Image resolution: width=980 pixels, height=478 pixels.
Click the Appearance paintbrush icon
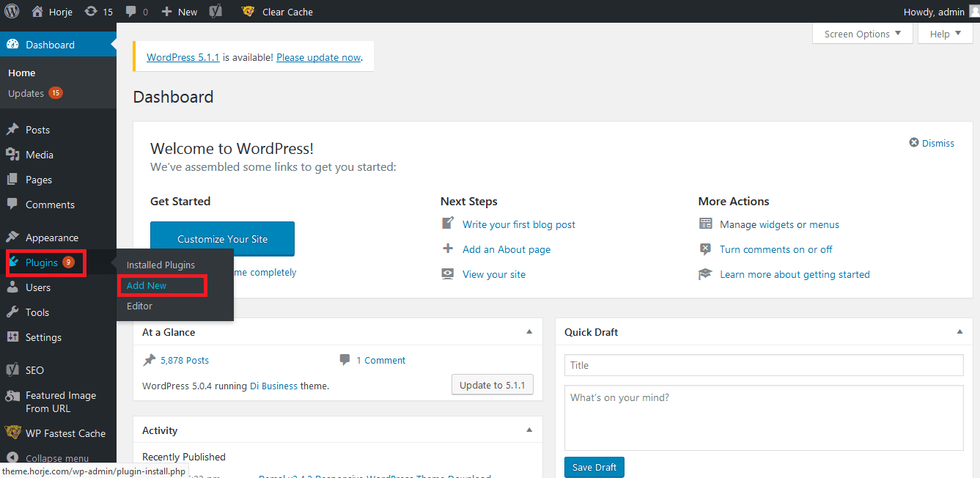14,237
